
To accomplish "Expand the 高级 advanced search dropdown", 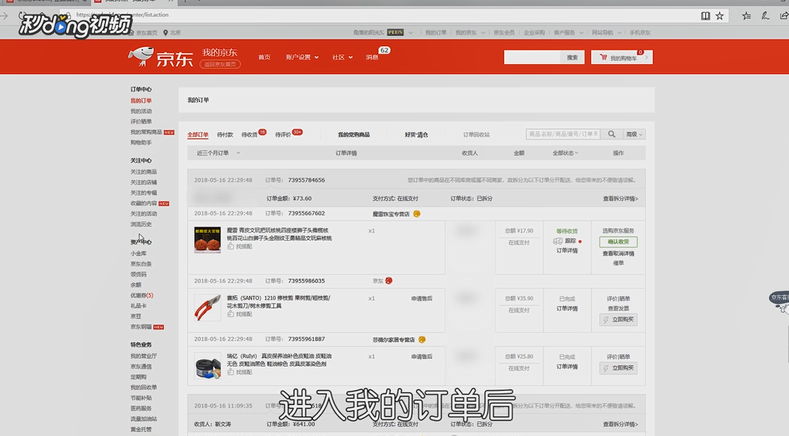I will point(634,134).
